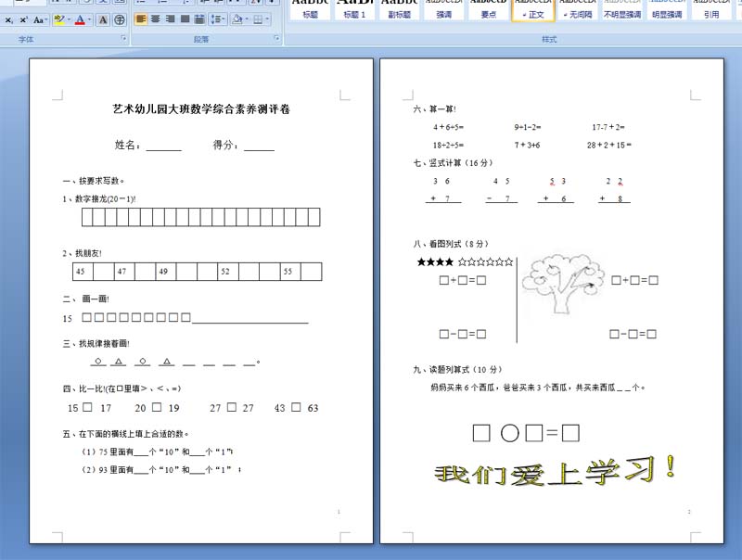Click the equation 28+2+15=
742x560 pixels.
(x=609, y=146)
